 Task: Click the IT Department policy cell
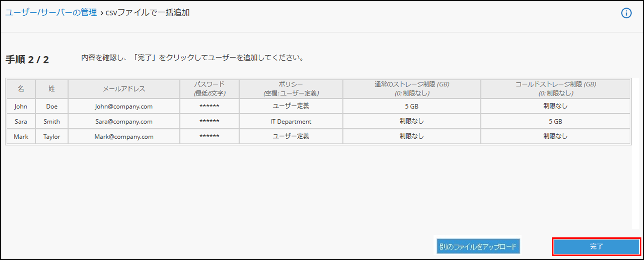click(291, 121)
